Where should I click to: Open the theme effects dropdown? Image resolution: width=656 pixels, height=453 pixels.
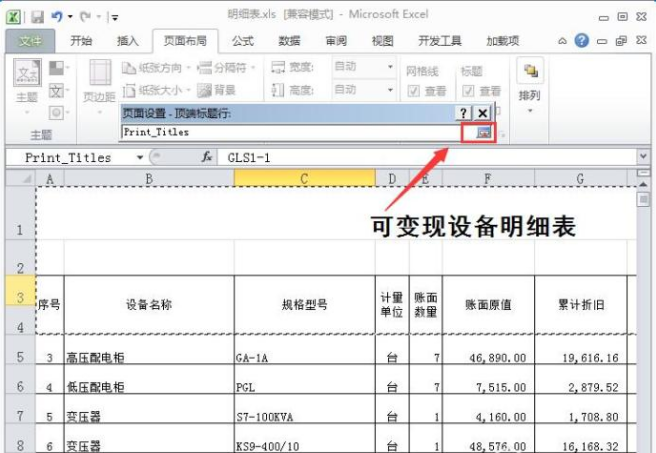[59, 112]
